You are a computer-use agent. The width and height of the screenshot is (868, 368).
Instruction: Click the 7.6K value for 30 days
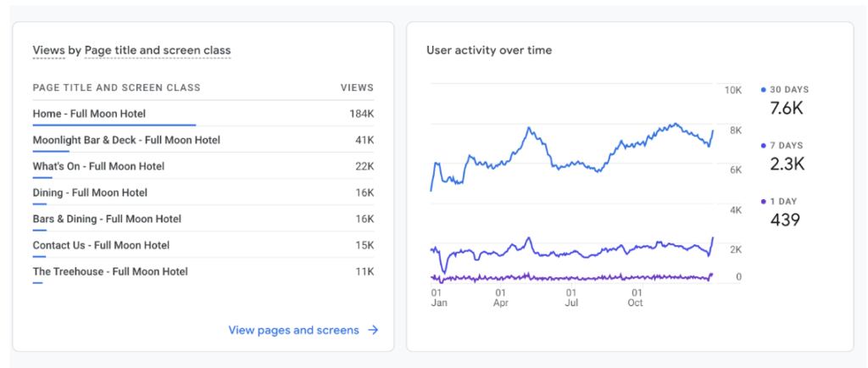point(786,109)
